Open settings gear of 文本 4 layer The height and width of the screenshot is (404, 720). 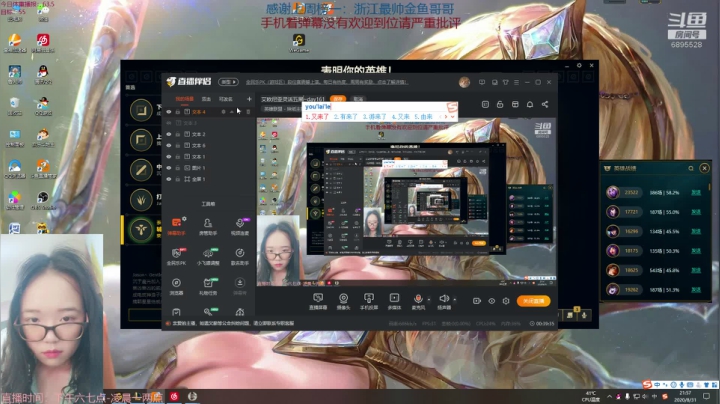[224, 112]
